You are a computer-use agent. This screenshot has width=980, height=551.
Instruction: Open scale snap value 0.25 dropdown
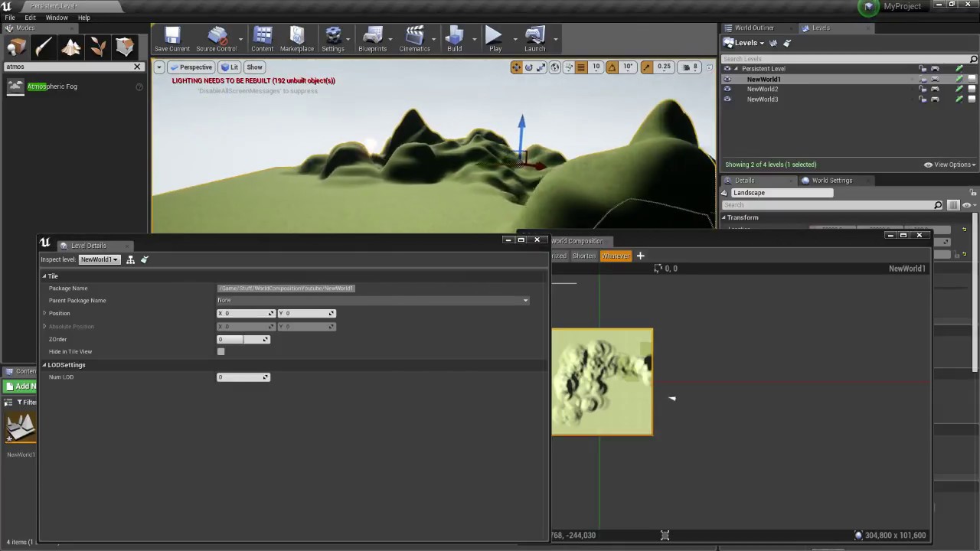point(664,67)
